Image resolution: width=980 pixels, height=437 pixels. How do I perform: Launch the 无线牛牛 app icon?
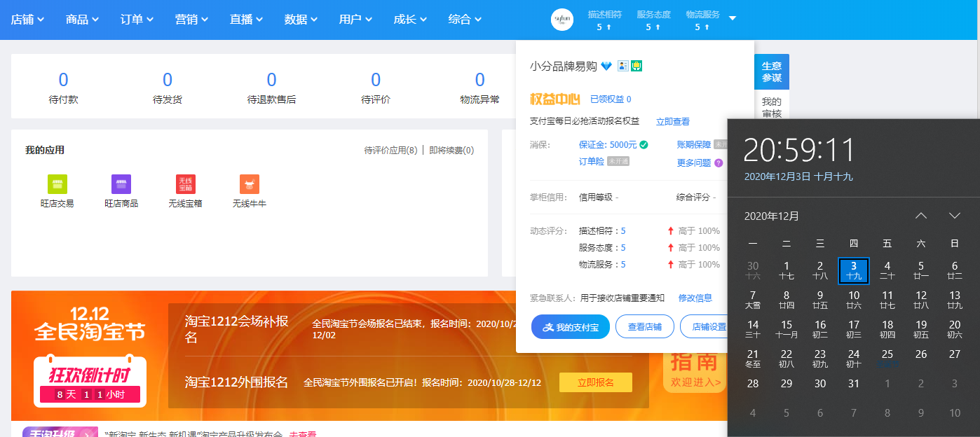[250, 184]
